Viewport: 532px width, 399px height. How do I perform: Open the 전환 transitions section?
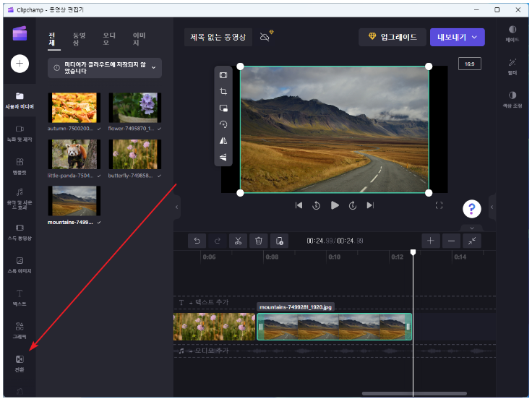20,364
